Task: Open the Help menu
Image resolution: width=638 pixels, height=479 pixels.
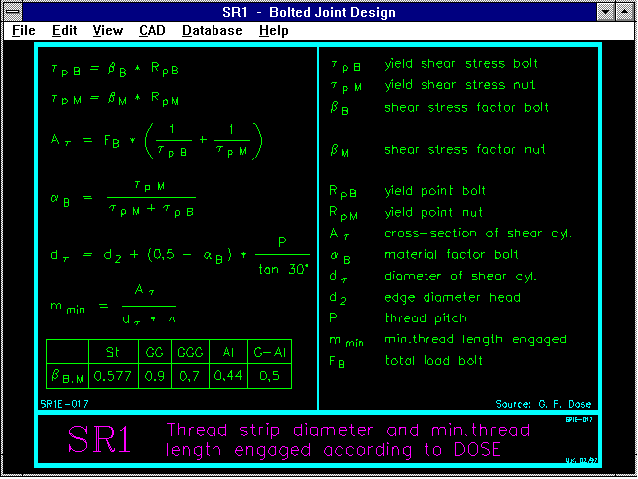Action: click(273, 30)
